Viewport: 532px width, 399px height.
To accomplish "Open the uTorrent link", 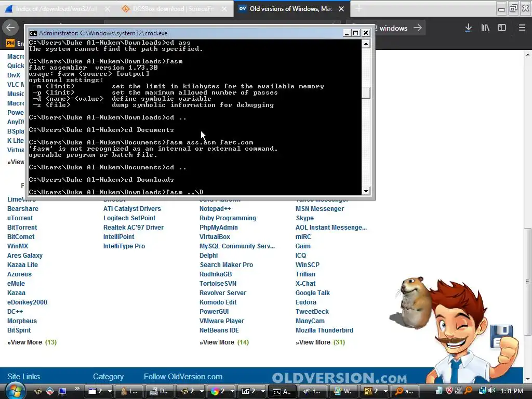I will 20,218.
